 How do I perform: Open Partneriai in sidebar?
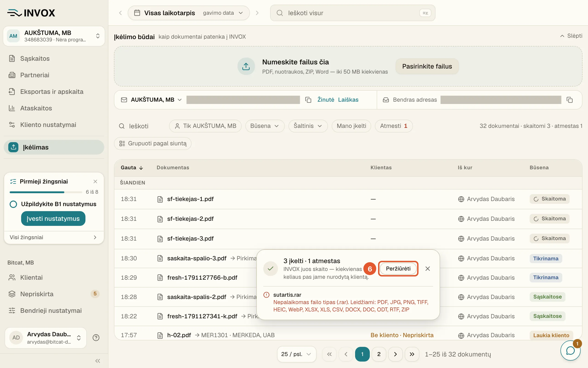tap(54, 75)
